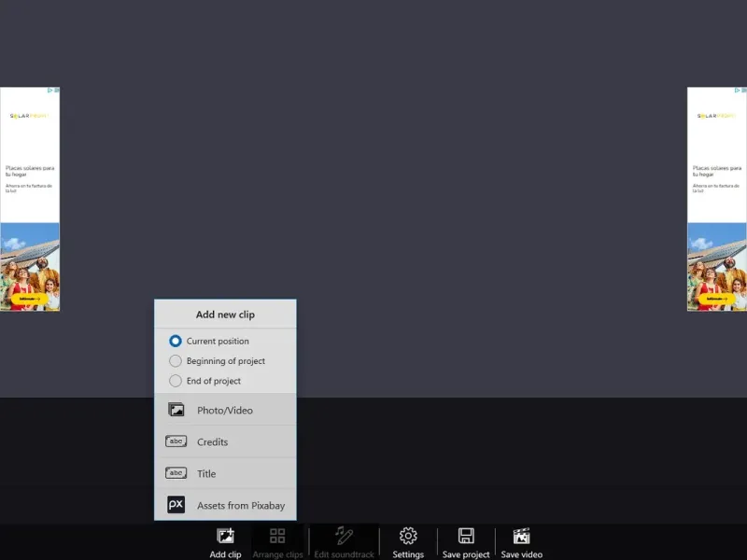This screenshot has height=560, width=747.
Task: Click the Add clip toolbar icon
Action: [225, 536]
